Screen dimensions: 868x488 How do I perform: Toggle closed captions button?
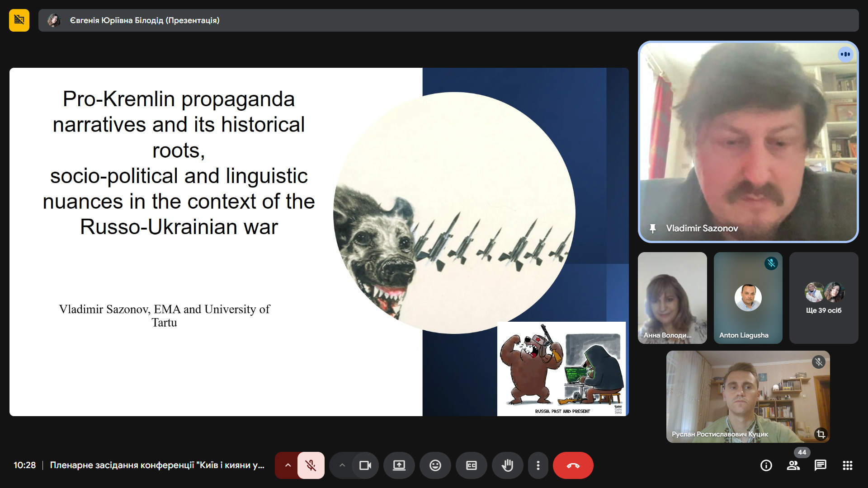(471, 465)
